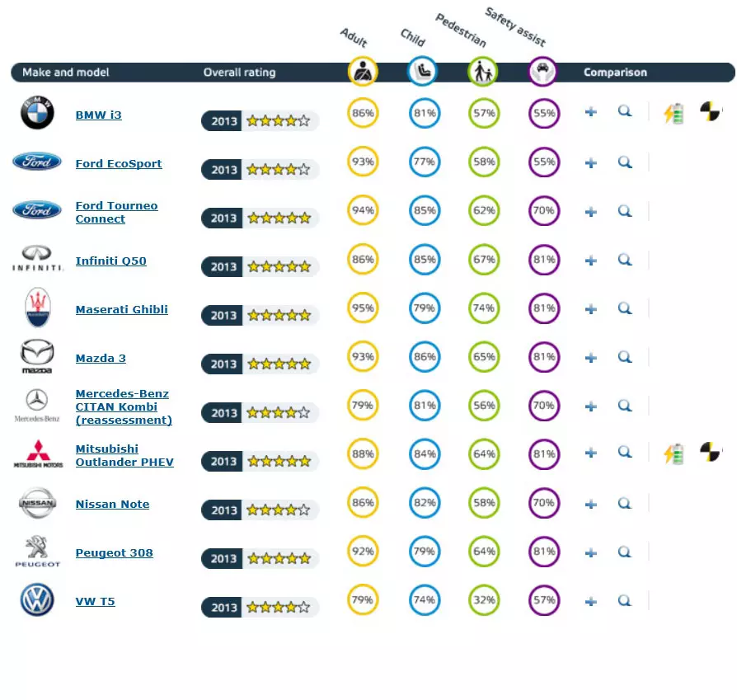The image size is (737, 700).
Task: Click the Make and model column header
Action: (x=65, y=73)
